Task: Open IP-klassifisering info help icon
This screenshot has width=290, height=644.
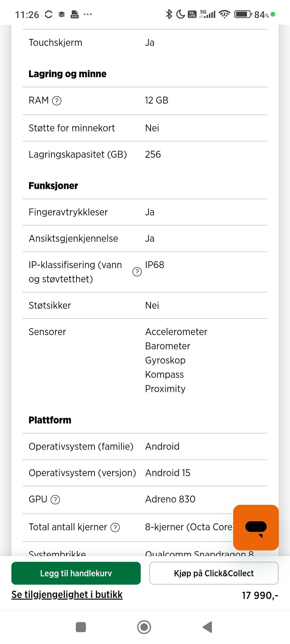Action: [137, 272]
